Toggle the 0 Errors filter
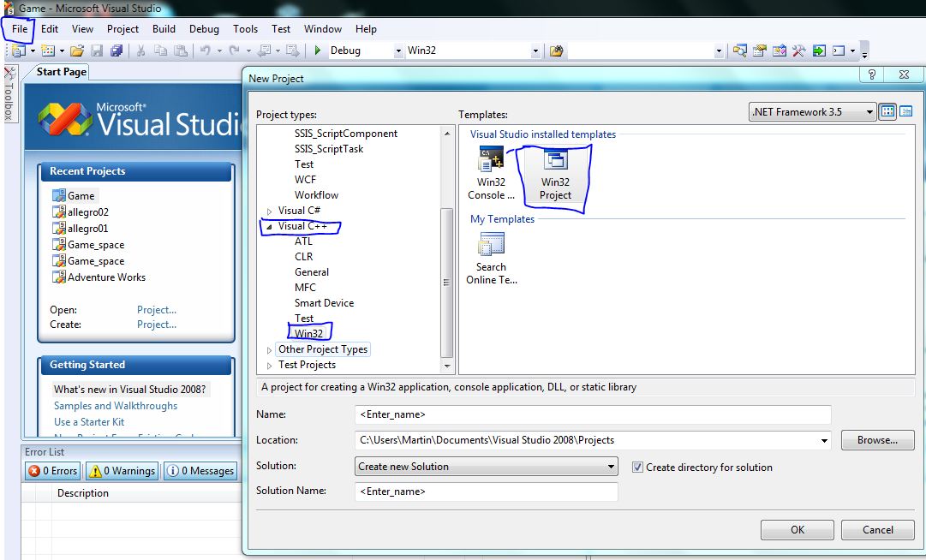Viewport: 926px width, 560px height. click(53, 471)
